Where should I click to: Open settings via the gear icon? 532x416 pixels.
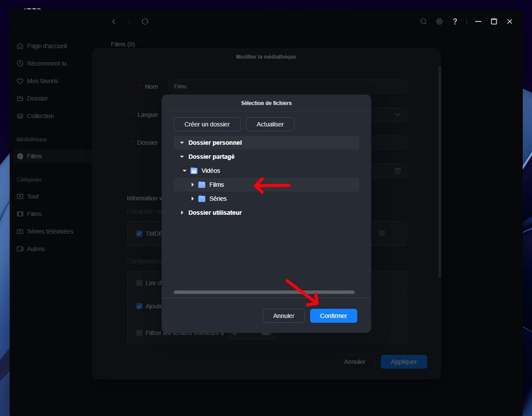click(x=440, y=21)
